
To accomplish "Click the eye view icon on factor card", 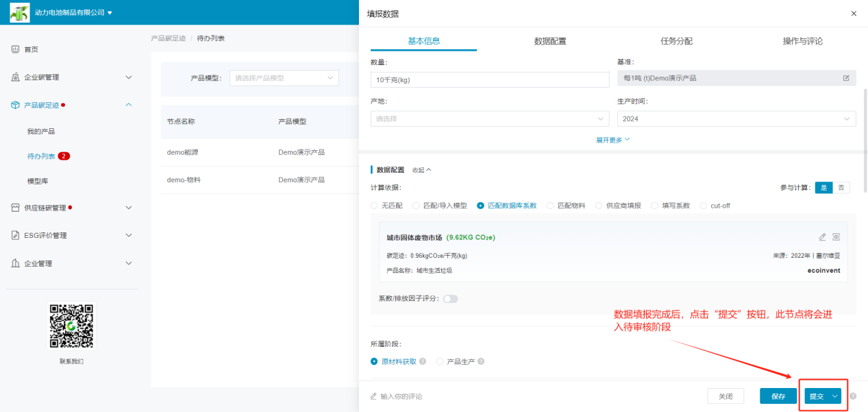I will (x=836, y=237).
